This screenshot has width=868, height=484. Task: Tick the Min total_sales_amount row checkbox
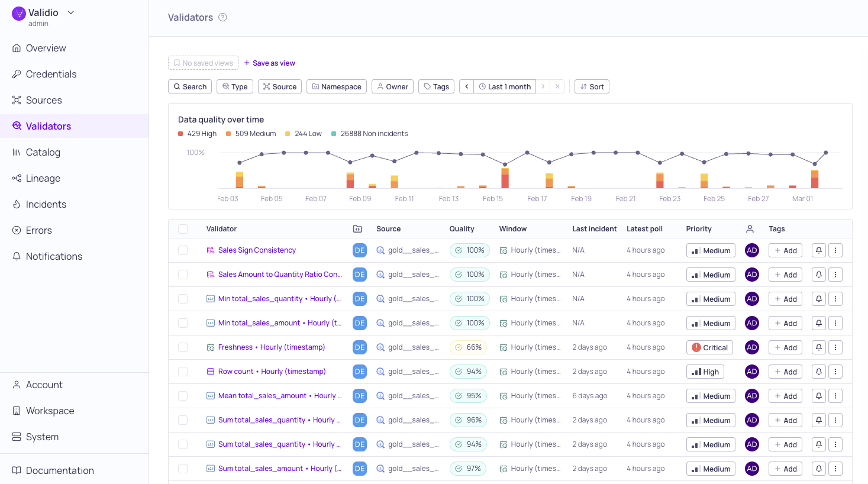[x=183, y=323]
